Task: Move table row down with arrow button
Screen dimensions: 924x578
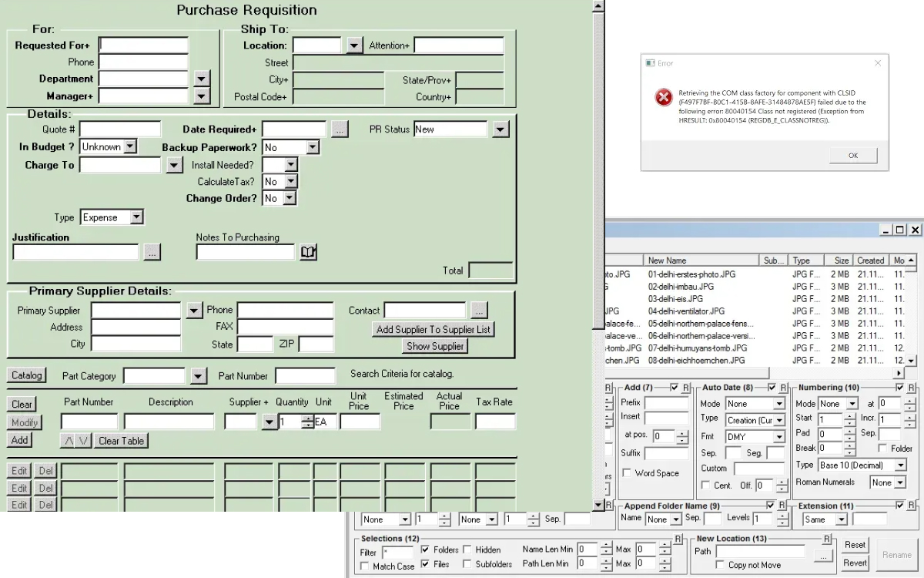Action: coord(83,441)
